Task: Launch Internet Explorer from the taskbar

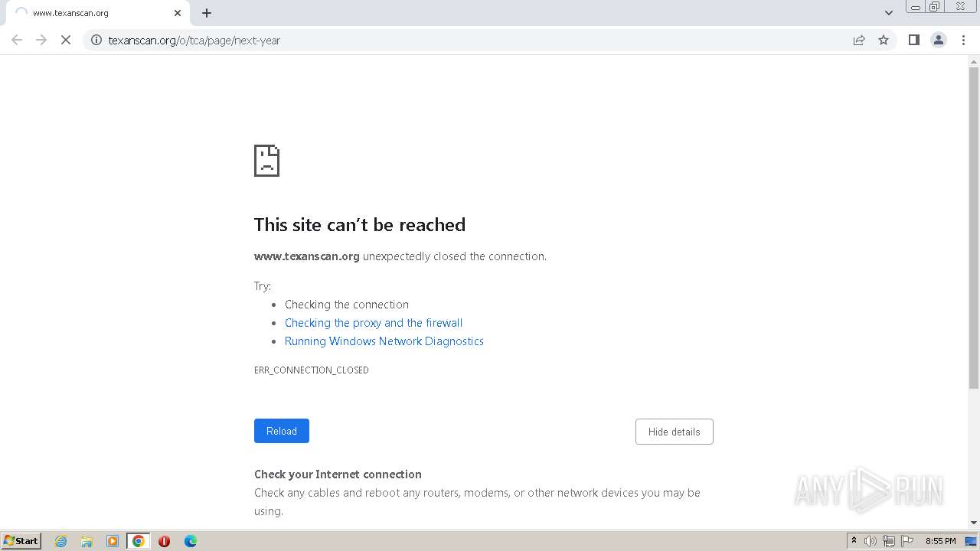Action: click(61, 541)
